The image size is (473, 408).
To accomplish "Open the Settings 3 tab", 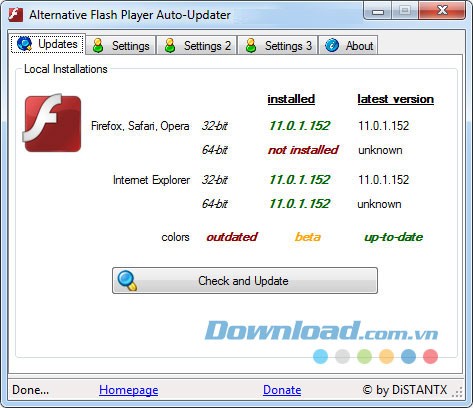I will [277, 46].
